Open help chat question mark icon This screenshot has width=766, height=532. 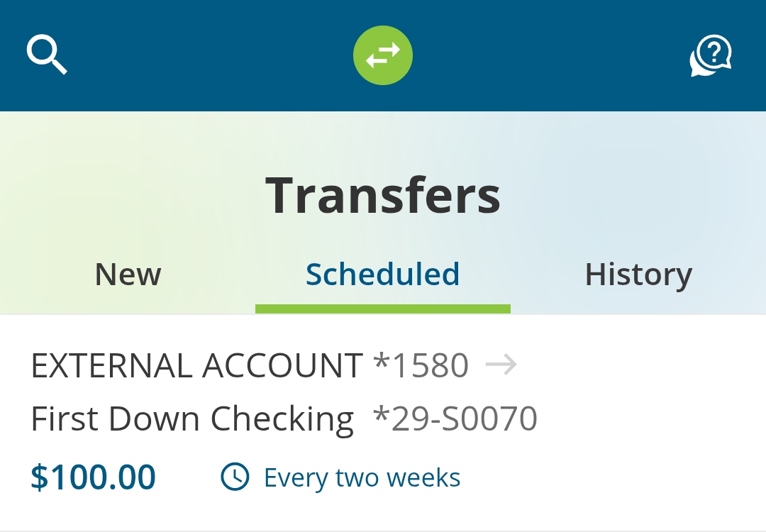point(711,55)
